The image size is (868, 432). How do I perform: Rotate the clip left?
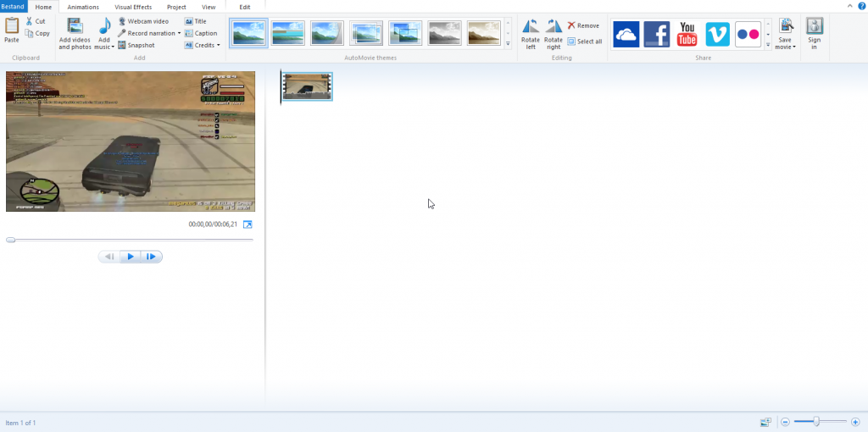(x=531, y=34)
